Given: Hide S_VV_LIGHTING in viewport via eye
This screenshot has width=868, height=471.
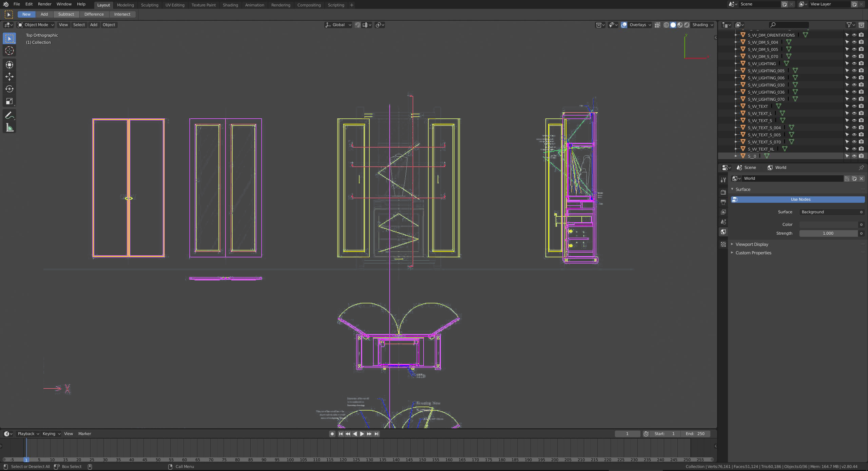Looking at the screenshot, I should [854, 63].
